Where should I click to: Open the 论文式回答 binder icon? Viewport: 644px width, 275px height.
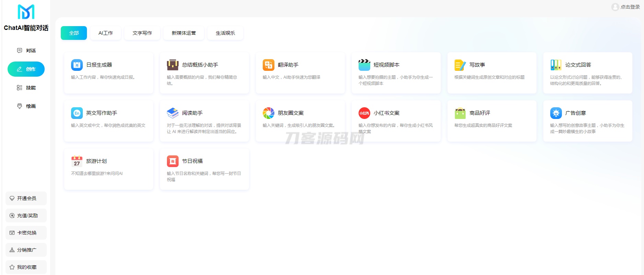tap(556, 65)
